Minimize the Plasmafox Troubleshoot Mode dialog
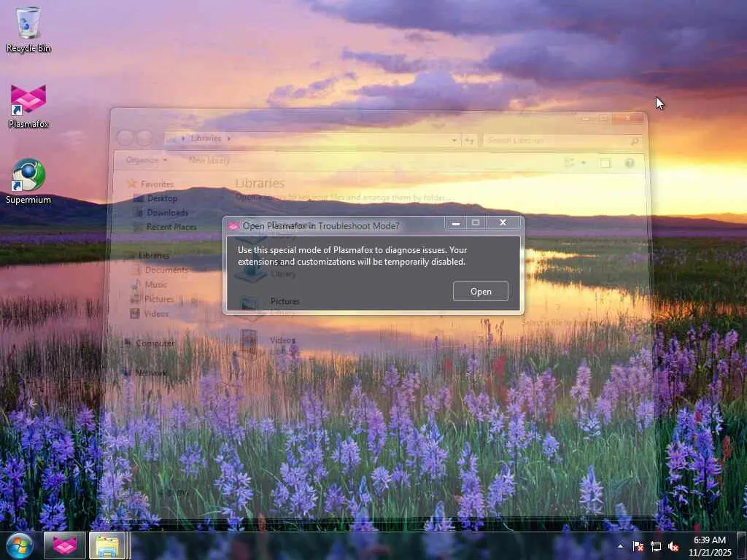 (x=456, y=222)
